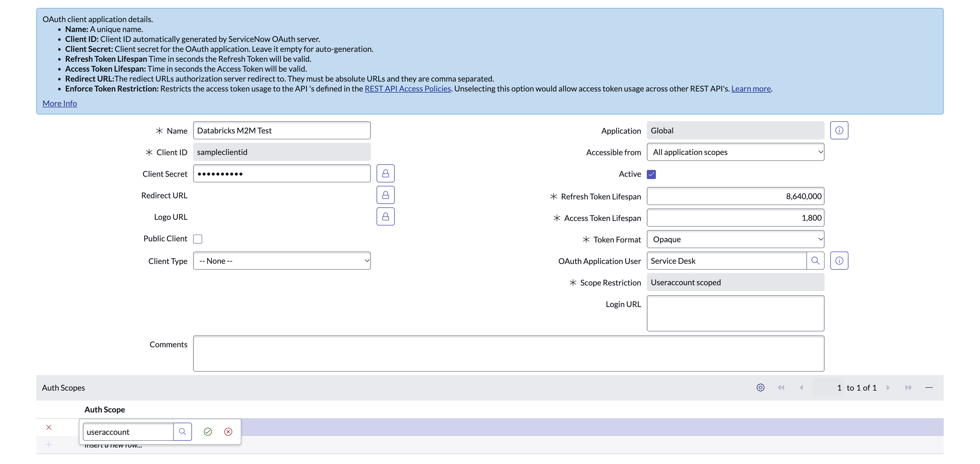980x464 pixels.
Task: Open the Accessible from dropdown
Action: coord(735,152)
